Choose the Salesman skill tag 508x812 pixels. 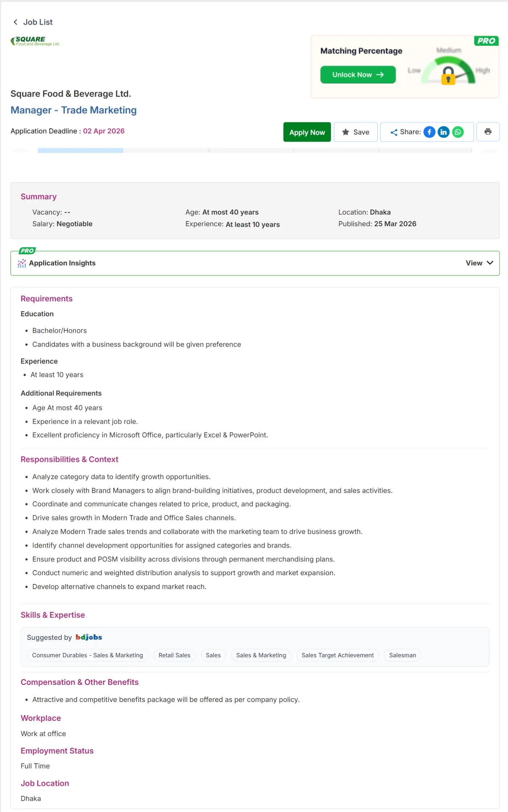tap(402, 655)
